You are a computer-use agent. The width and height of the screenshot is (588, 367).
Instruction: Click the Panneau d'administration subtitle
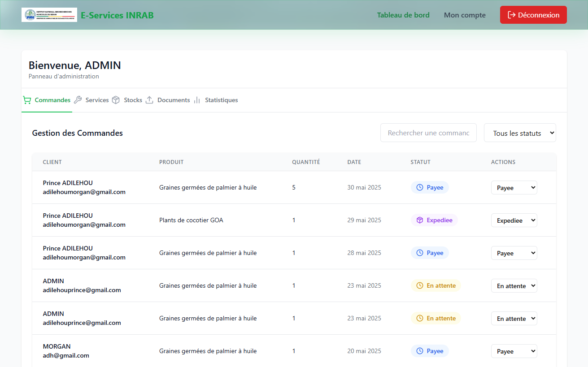point(64,76)
